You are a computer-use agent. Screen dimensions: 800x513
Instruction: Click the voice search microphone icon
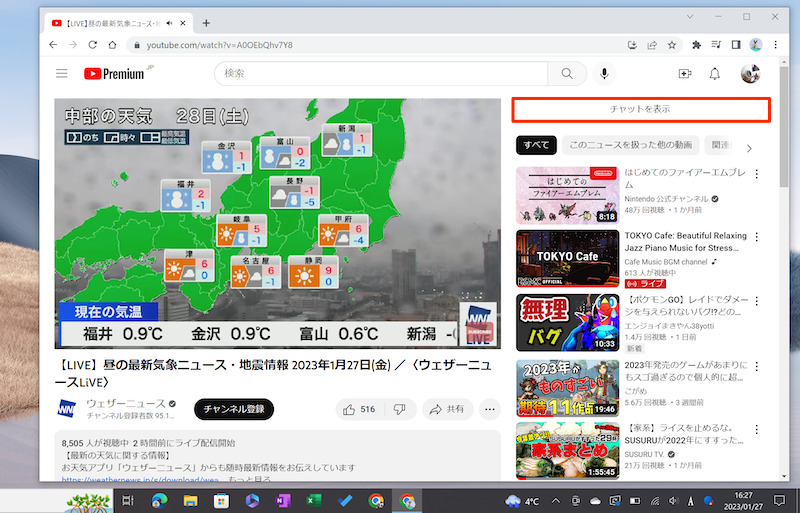tap(604, 73)
